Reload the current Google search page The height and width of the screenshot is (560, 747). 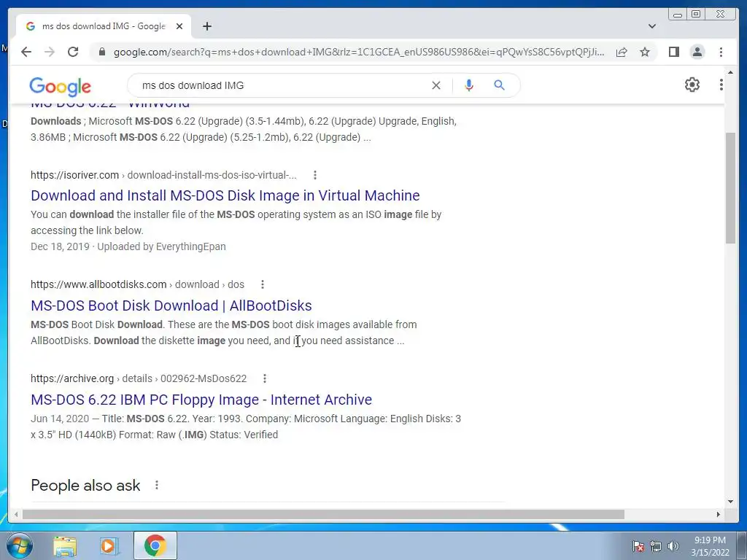coord(73,52)
